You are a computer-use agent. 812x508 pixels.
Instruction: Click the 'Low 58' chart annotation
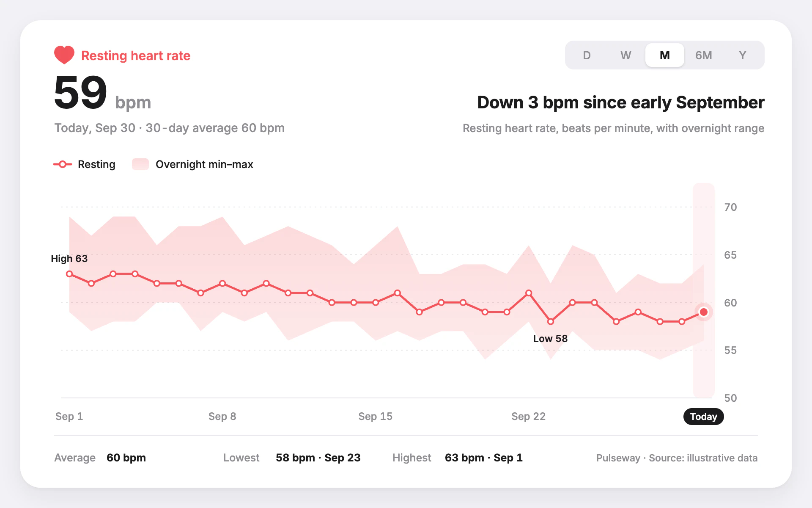pyautogui.click(x=550, y=339)
